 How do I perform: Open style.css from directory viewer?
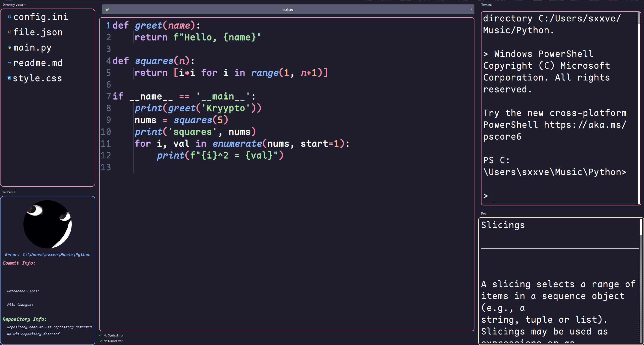click(x=37, y=78)
